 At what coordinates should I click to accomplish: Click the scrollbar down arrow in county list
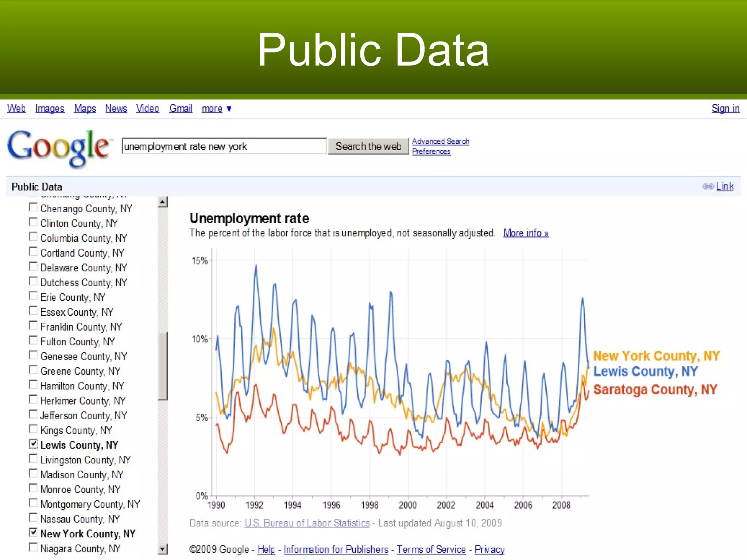point(163,549)
